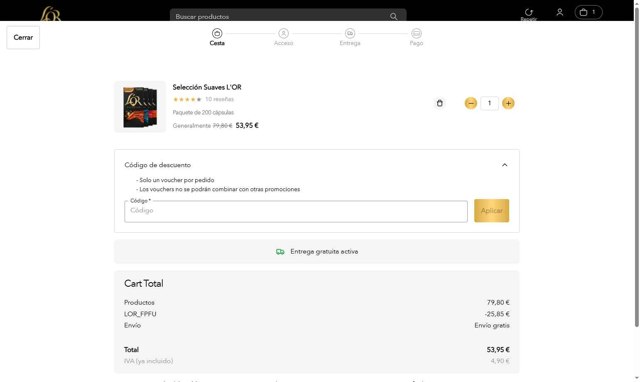Screen dimensions: 640x382
Task: Select the Cesta checkout step
Action: pyautogui.click(x=217, y=37)
